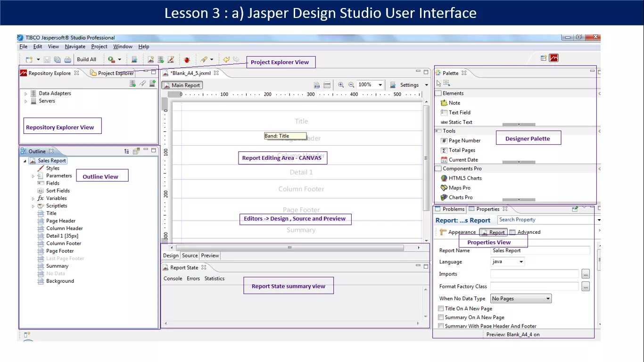Click the Zoom In magnifier icon
Viewport: 644px width, 362px height.
pos(341,85)
